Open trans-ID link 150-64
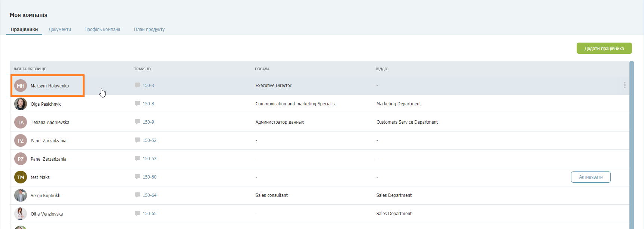 [149, 195]
